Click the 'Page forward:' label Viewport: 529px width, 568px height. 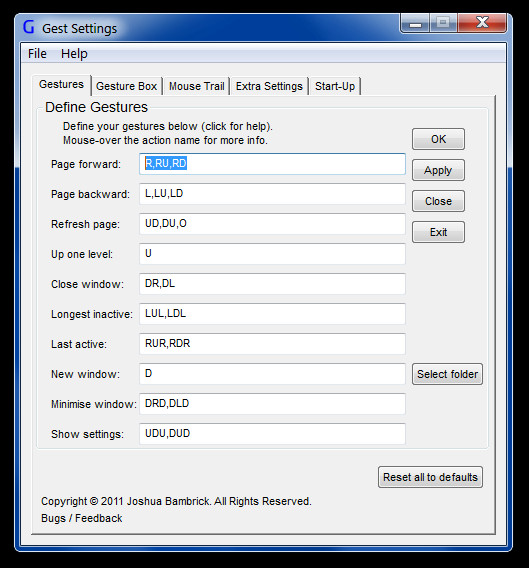[x=86, y=164]
